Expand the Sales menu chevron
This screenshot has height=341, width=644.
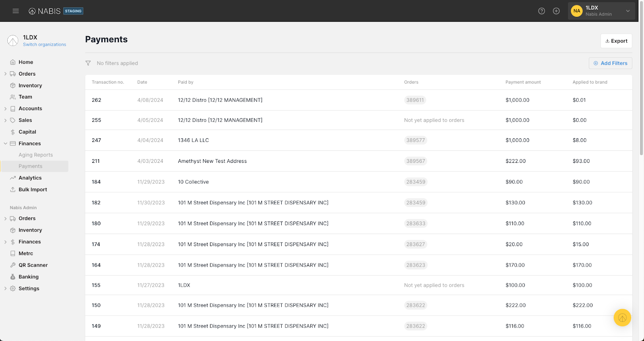5,120
